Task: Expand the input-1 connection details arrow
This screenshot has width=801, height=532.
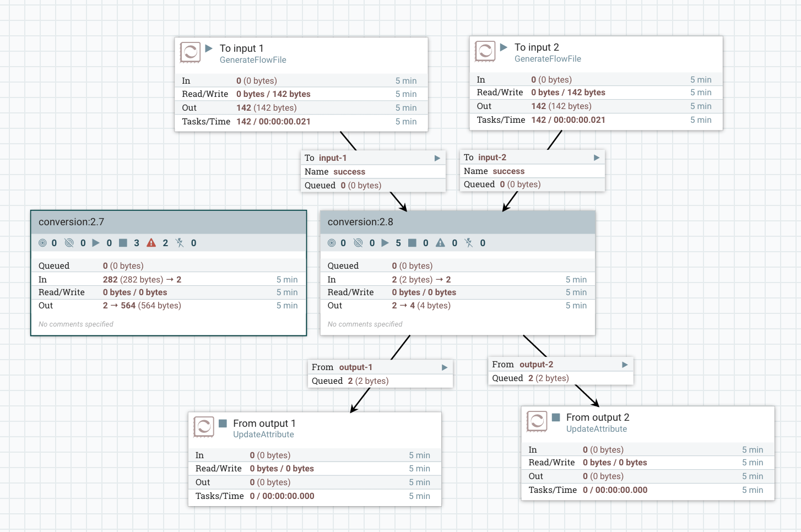Action: pyautogui.click(x=437, y=158)
